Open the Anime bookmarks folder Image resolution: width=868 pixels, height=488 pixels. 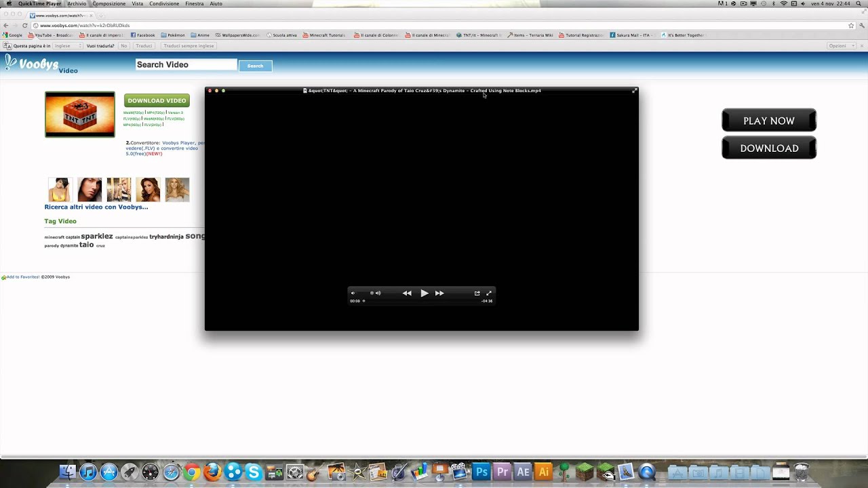(201, 35)
